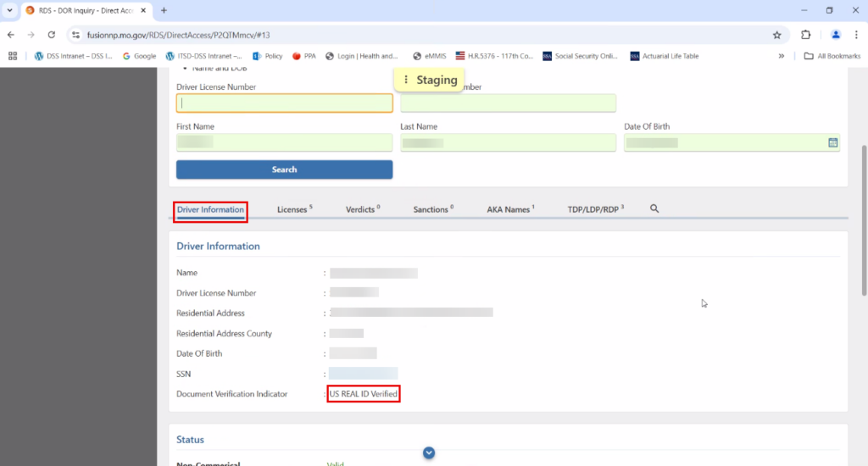Image resolution: width=868 pixels, height=466 pixels.
Task: Go back to the previous page
Action: tap(11, 35)
